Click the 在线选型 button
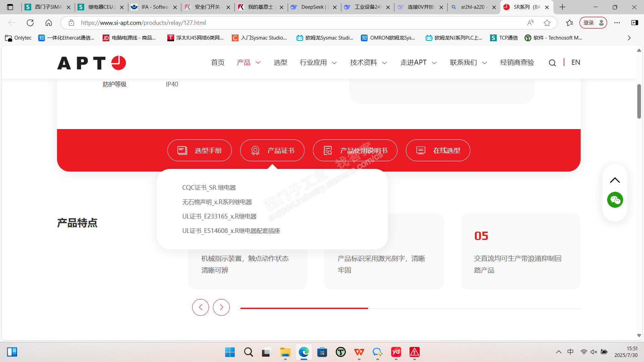 point(438,150)
